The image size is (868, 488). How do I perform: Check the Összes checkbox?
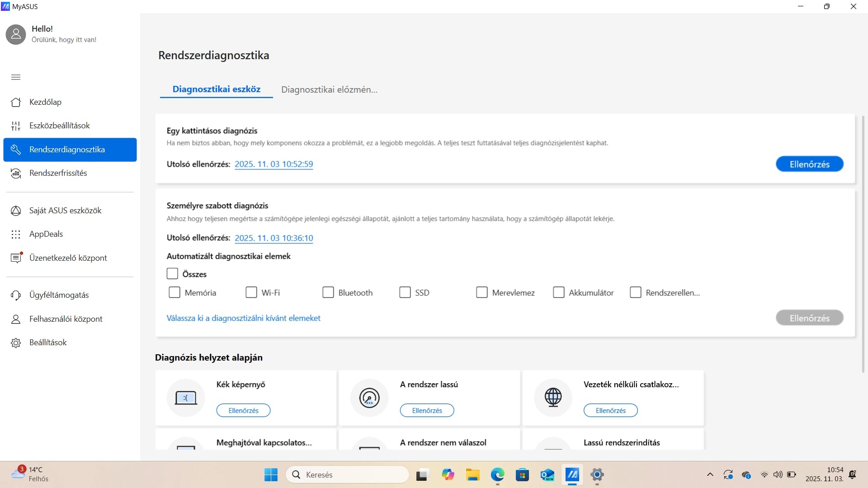[x=172, y=274]
